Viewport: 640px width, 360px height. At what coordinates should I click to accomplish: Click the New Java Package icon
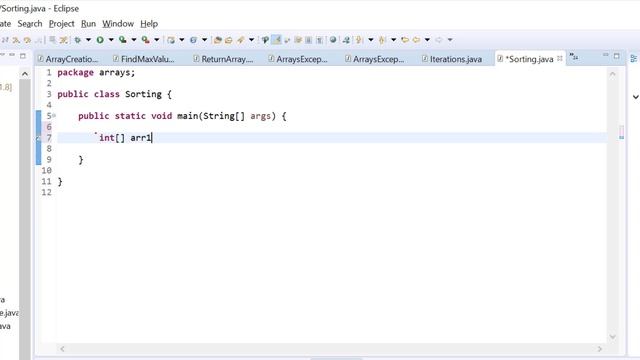pos(171,40)
